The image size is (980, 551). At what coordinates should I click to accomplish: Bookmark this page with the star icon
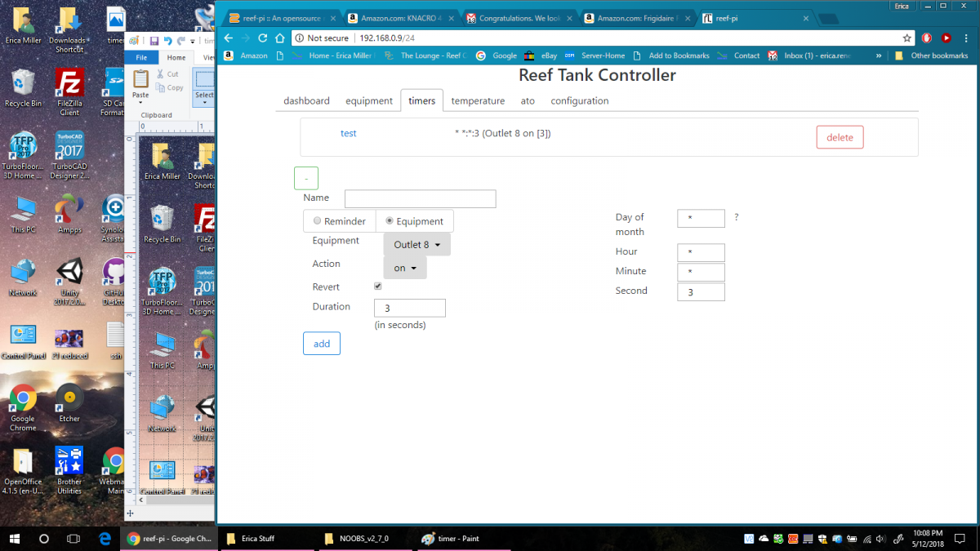click(x=906, y=38)
